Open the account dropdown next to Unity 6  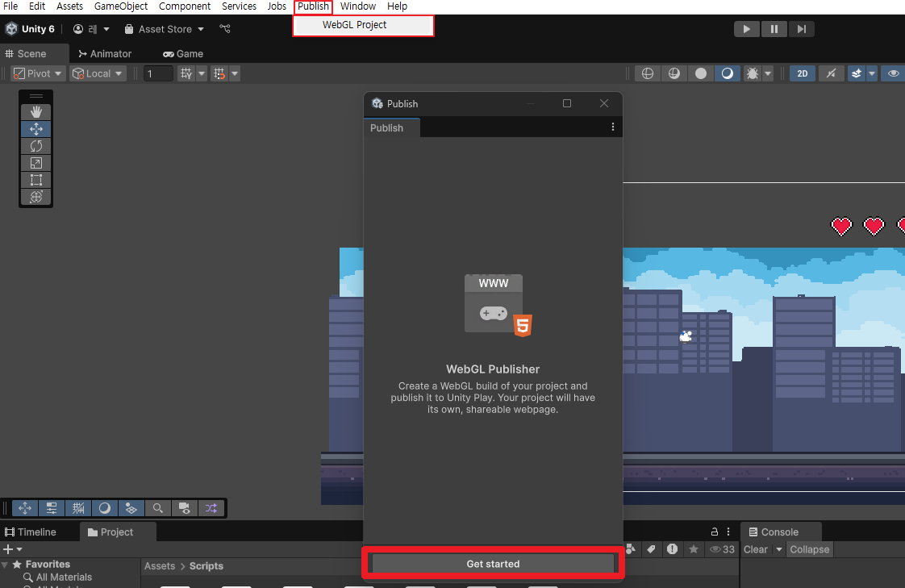pos(91,29)
